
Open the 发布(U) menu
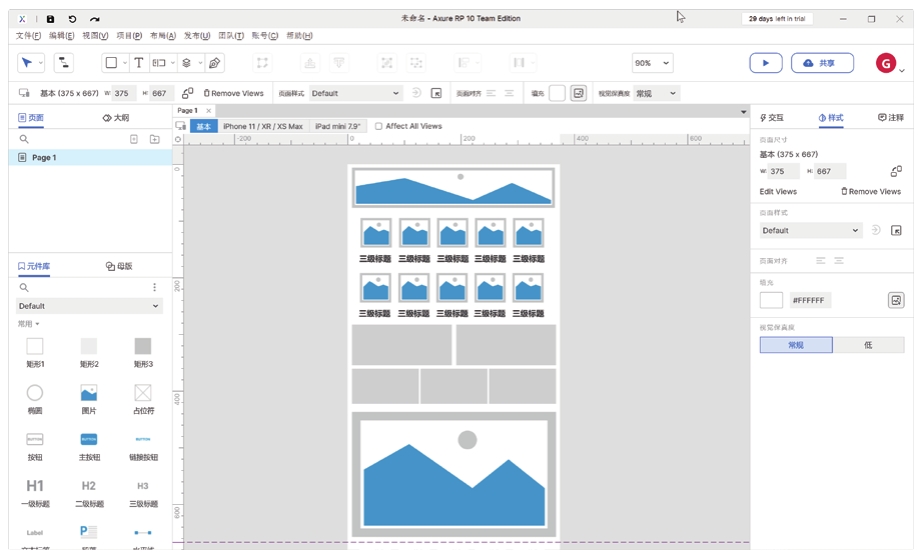pos(197,36)
